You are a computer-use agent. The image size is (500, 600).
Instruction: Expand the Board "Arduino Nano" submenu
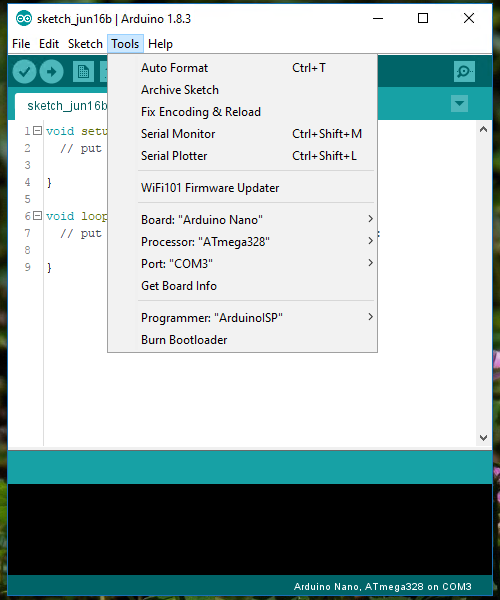[242, 220]
